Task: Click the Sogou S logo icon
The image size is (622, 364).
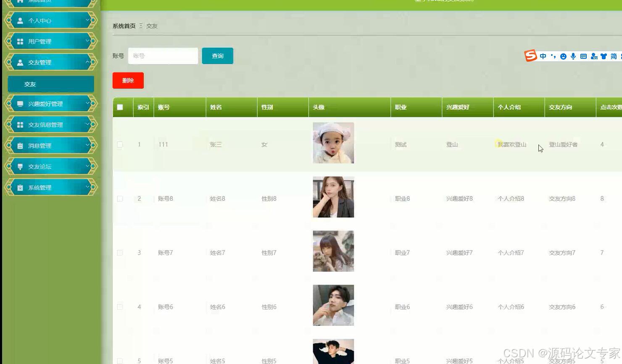Action: coord(531,55)
